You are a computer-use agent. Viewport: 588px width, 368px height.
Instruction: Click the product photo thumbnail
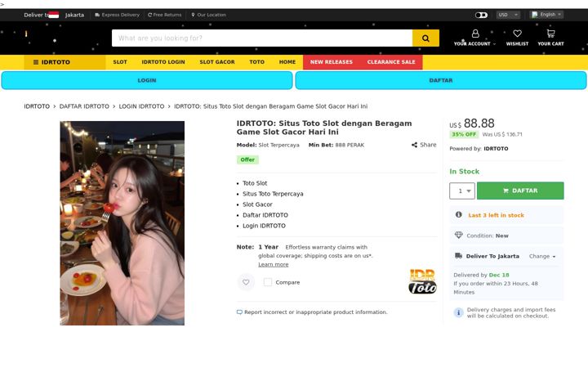point(122,223)
